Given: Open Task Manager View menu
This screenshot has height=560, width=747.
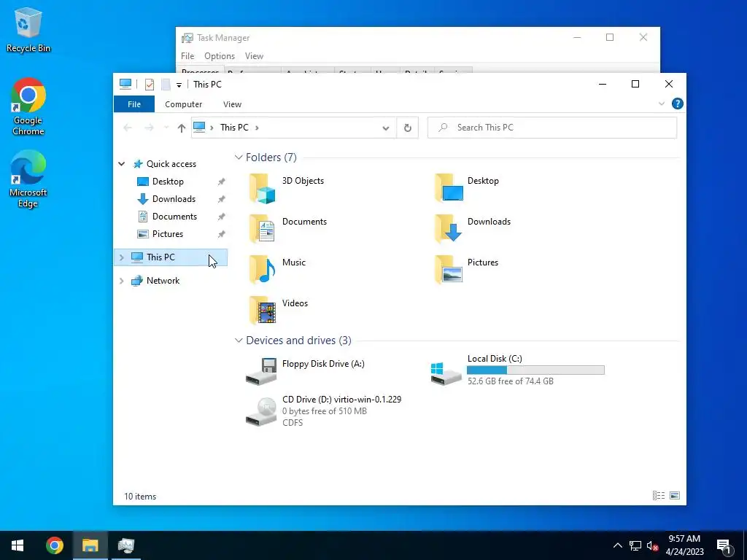Looking at the screenshot, I should click(254, 56).
